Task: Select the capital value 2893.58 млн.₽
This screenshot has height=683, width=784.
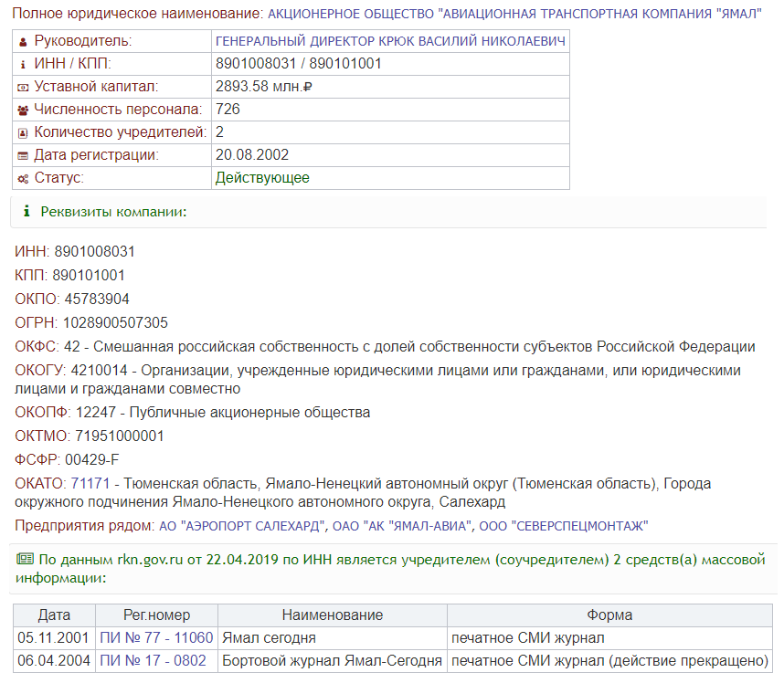Action: click(x=264, y=87)
